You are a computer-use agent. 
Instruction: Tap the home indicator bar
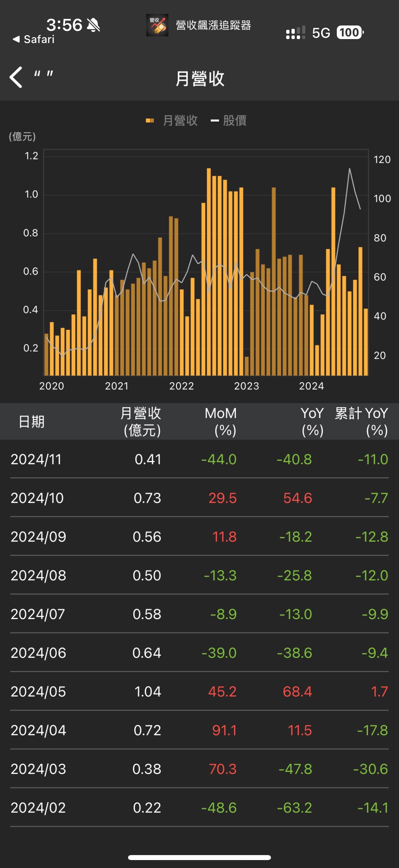[199, 857]
